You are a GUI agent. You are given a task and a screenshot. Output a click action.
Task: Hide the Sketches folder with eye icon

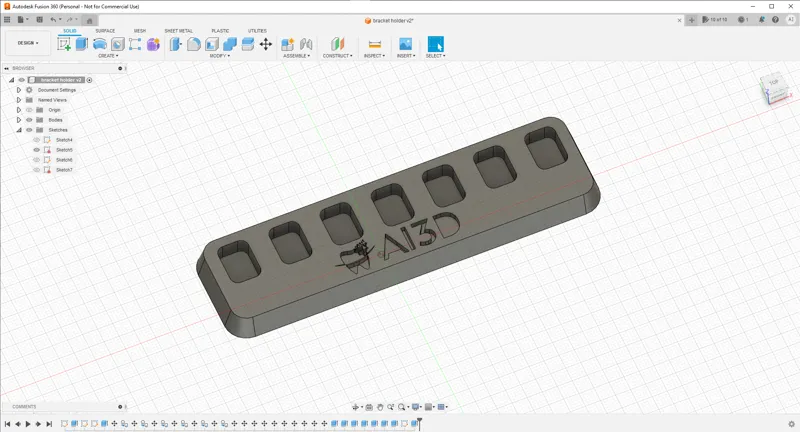click(29, 130)
